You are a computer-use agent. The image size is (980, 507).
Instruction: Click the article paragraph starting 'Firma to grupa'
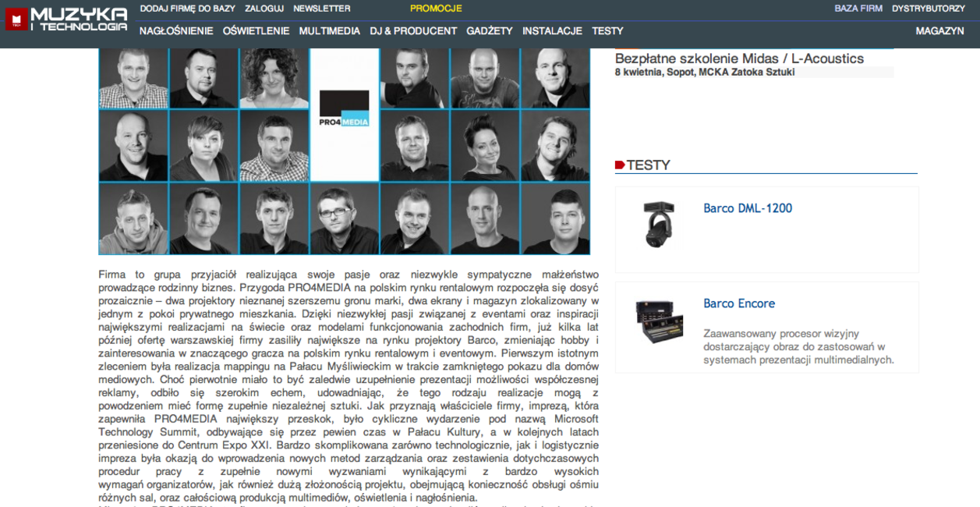(348, 386)
